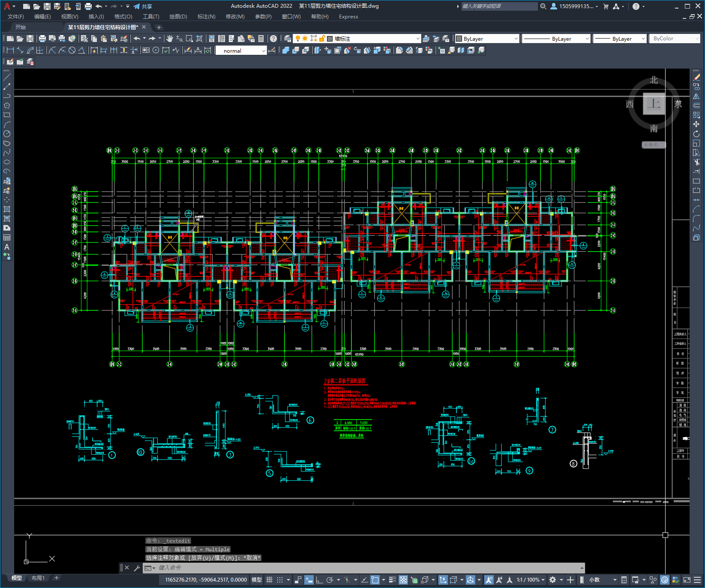
Task: Open the ByColor plot style dropdown
Action: tap(675, 39)
